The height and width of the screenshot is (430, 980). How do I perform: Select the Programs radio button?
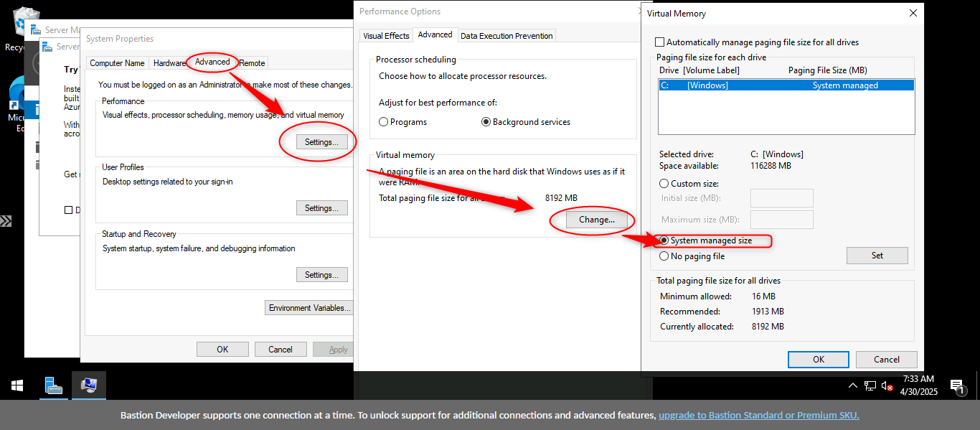pos(383,122)
